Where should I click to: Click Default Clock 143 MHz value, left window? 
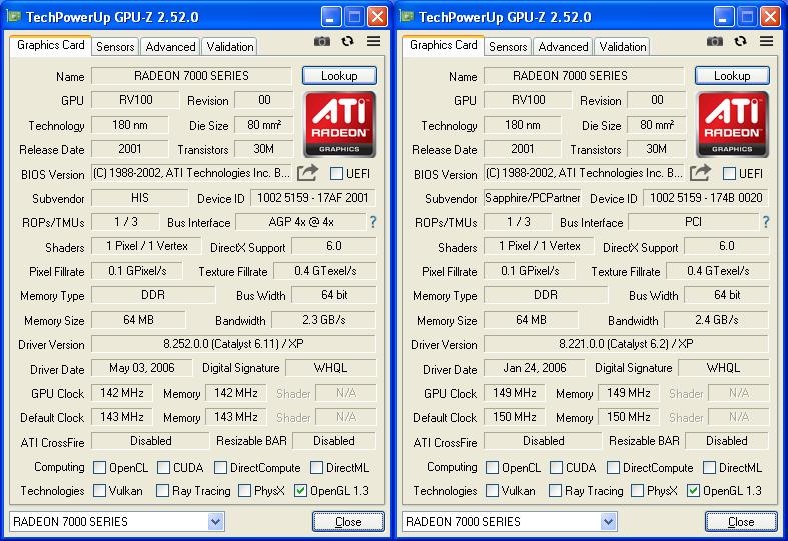click(122, 417)
